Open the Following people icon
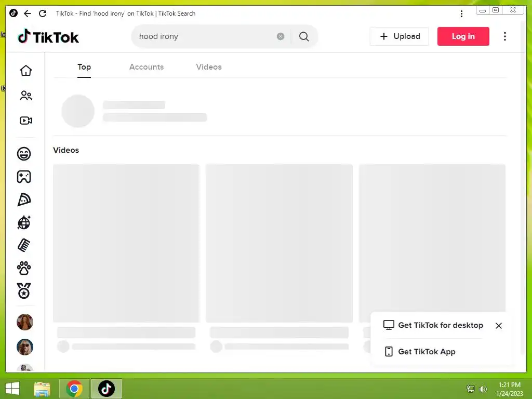532x399 pixels. point(26,96)
